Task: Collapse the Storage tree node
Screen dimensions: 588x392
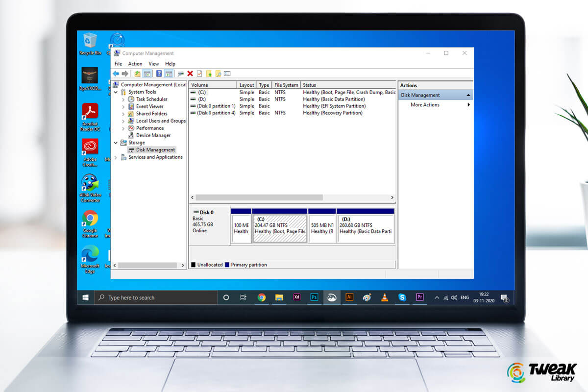Action: pyautogui.click(x=116, y=142)
